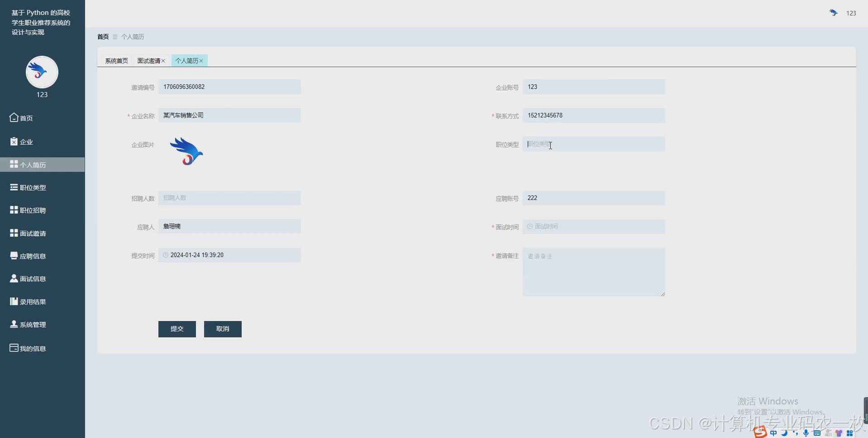Click the 面试邀请 grid icon in sidebar
The image size is (868, 438).
14,233
